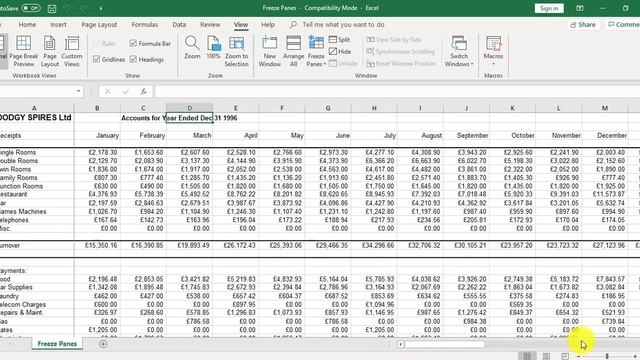Click the cancel entry X icon

[x=108, y=91]
